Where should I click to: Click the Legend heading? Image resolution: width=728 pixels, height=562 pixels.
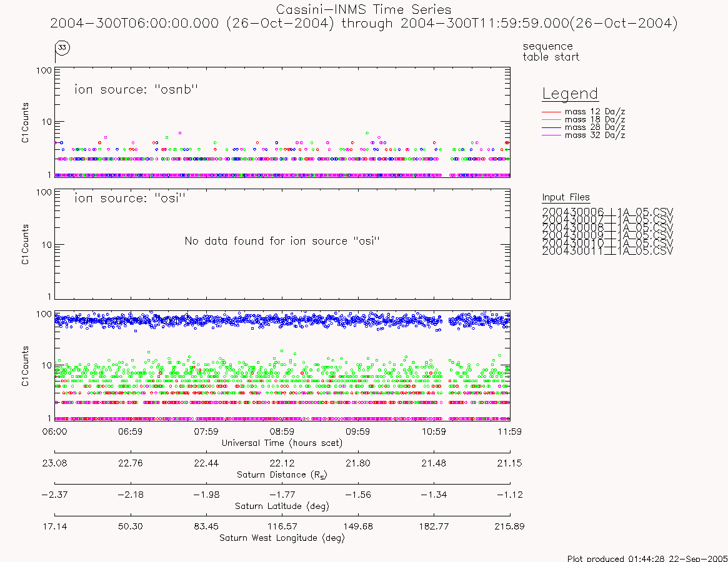(x=570, y=94)
